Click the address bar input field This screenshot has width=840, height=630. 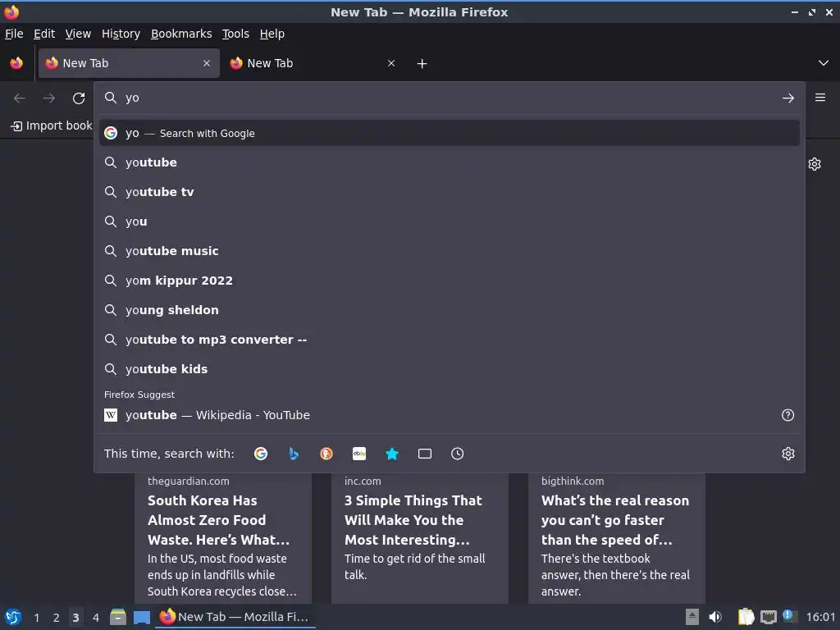coord(449,98)
